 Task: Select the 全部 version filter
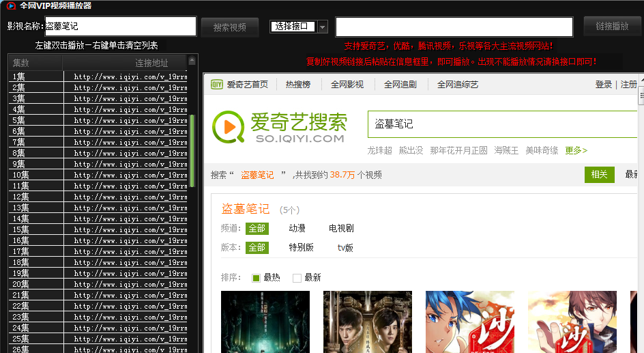[x=257, y=247]
